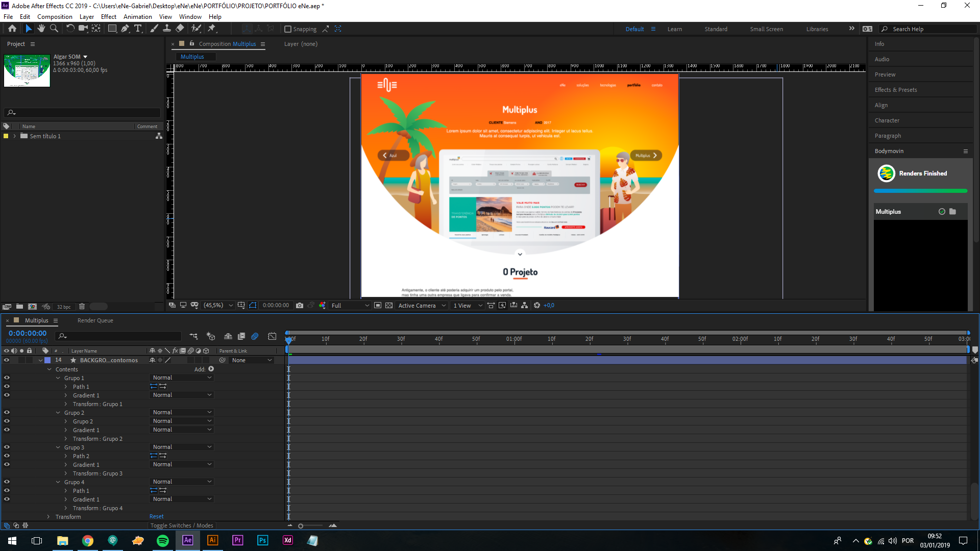The width and height of the screenshot is (980, 551).
Task: Click the composition mini-flowchart icon in timeline
Action: click(193, 336)
